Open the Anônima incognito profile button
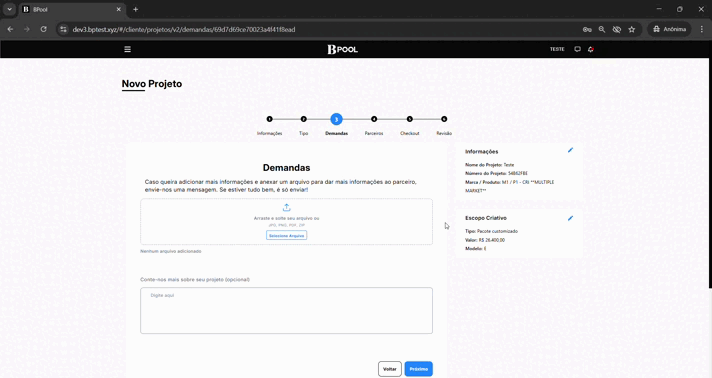This screenshot has width=712, height=378. (x=669, y=29)
